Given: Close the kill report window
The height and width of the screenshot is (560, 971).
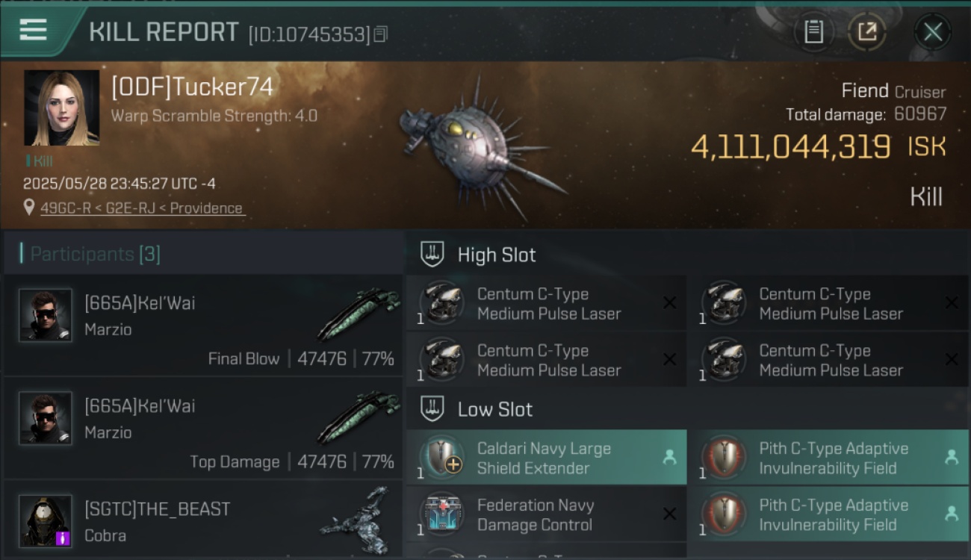Looking at the screenshot, I should (932, 32).
